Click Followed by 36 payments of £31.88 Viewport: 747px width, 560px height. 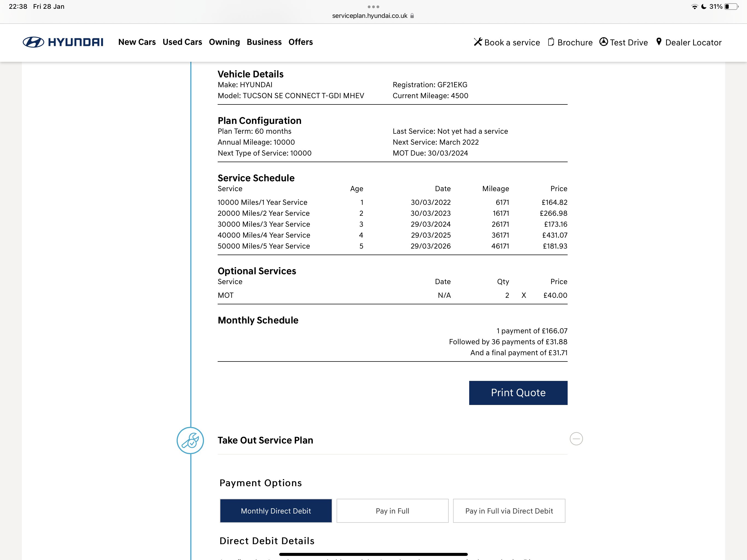point(508,342)
